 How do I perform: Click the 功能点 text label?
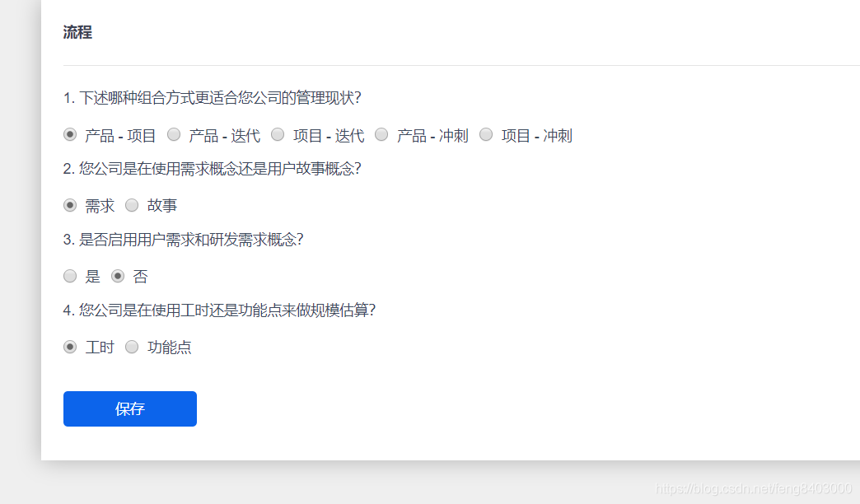tap(170, 348)
